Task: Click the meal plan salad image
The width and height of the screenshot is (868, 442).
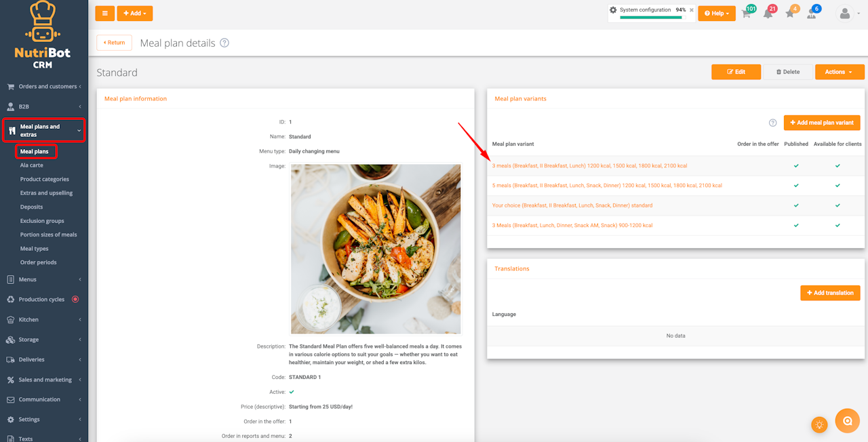Action: 376,249
